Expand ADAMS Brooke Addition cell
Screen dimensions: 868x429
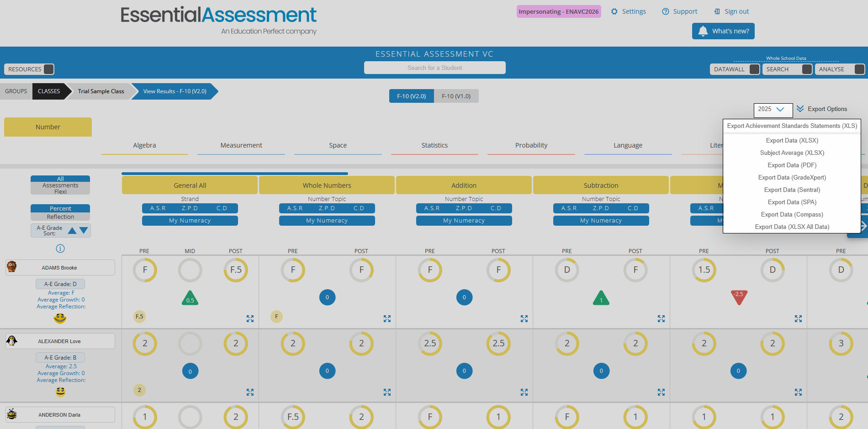(524, 318)
